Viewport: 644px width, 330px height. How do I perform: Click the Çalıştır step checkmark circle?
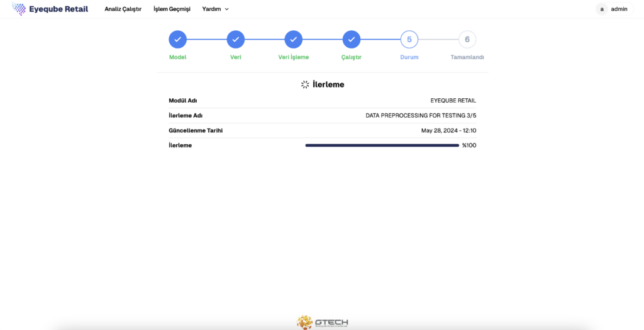point(352,39)
